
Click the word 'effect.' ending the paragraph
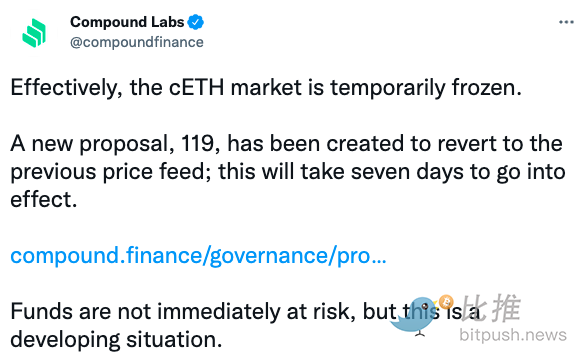[x=44, y=200]
